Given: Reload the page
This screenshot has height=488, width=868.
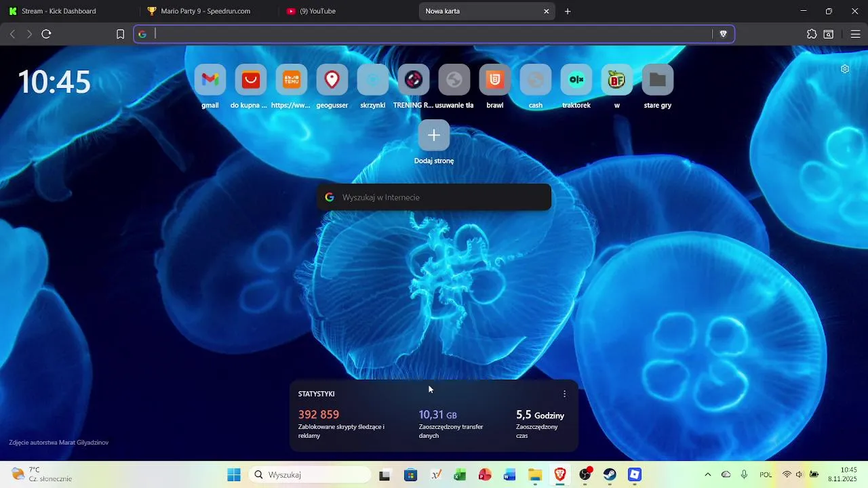Looking at the screenshot, I should pyautogui.click(x=46, y=34).
